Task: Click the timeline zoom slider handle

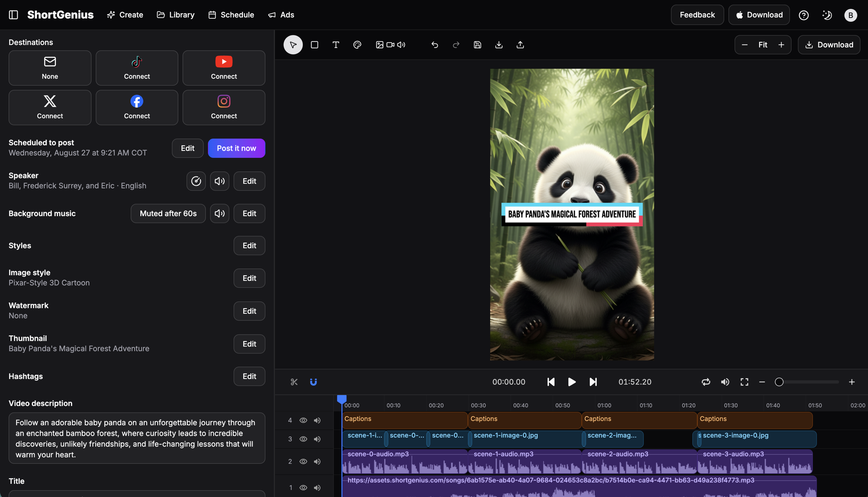Action: coord(779,382)
